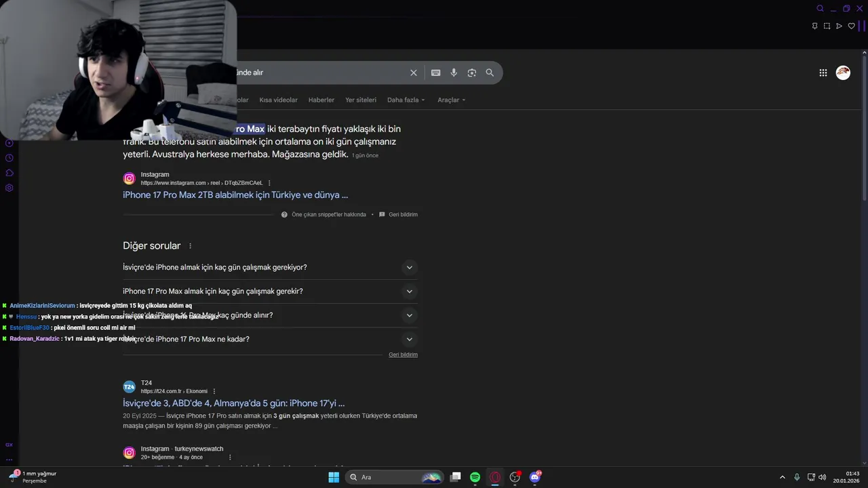Viewport: 868px width, 488px height.
Task: Open T24 İsviçre'de 3, ABD'de 4 article
Action: (x=233, y=403)
